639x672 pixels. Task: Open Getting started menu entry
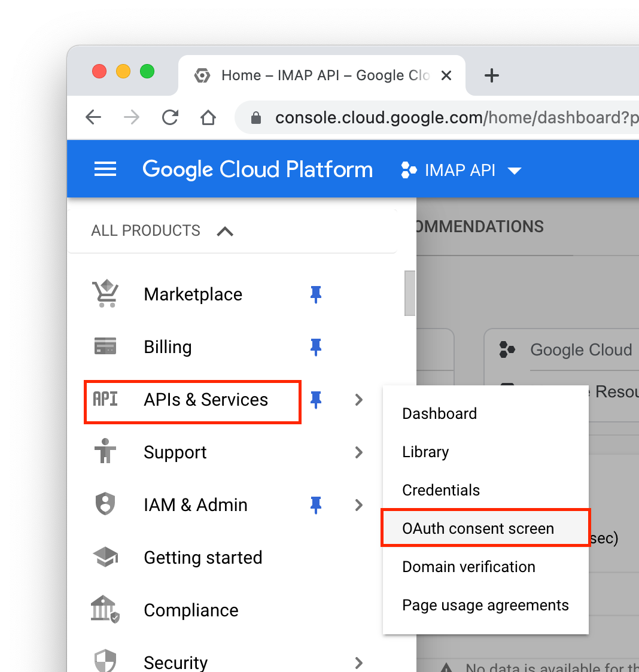203,558
